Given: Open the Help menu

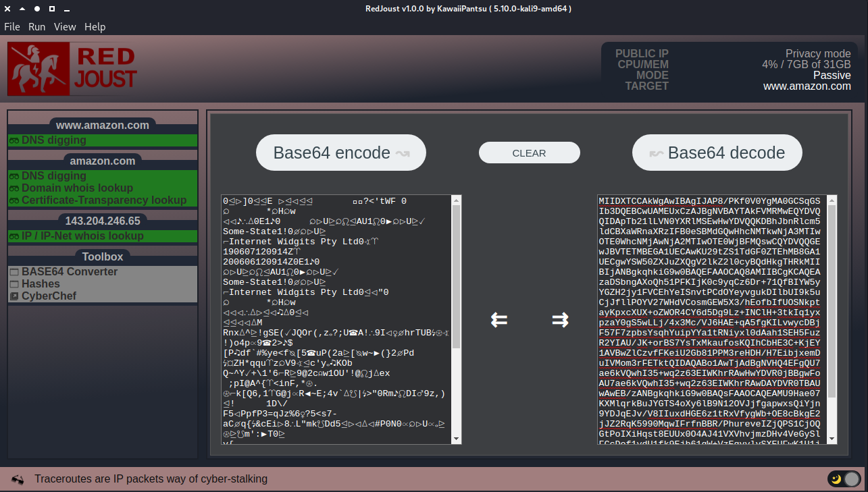Looking at the screenshot, I should pyautogui.click(x=95, y=27).
